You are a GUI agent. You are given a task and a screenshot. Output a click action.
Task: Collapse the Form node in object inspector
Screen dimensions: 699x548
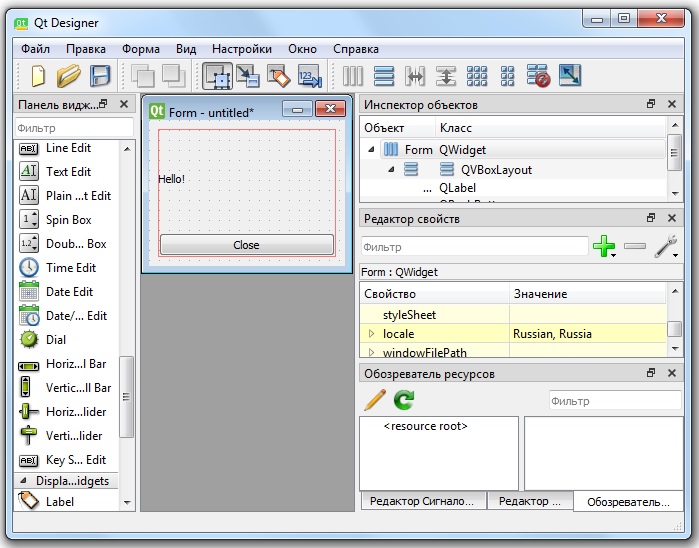coord(371,150)
